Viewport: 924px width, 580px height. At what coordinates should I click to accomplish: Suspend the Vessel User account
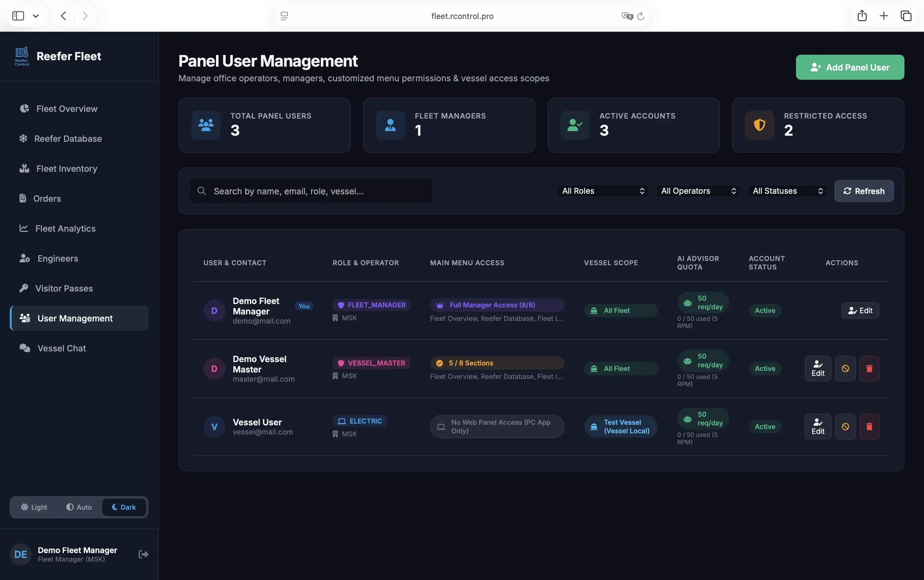tap(845, 427)
